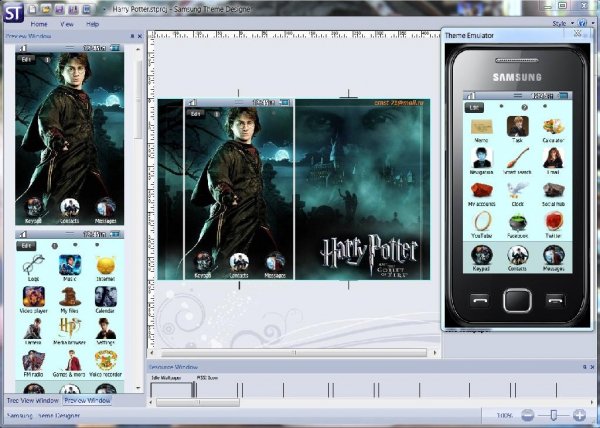Click Edit button in lower preview menu screen

coord(26,246)
